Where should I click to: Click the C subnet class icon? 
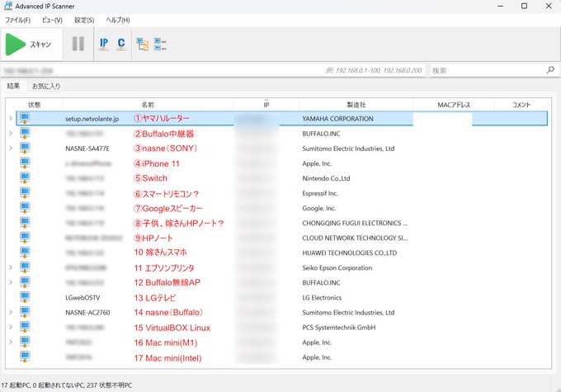point(121,44)
